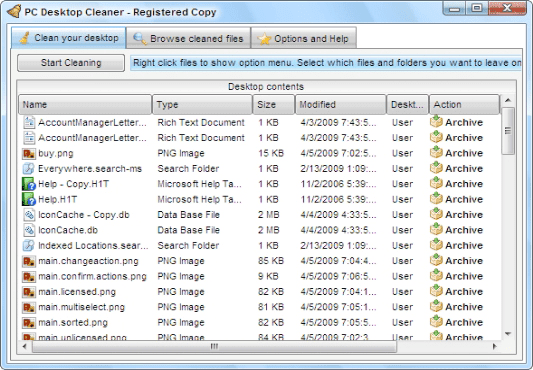Click the Everywhere.search-ms file icon
This screenshot has height=370, width=533.
pyautogui.click(x=29, y=169)
